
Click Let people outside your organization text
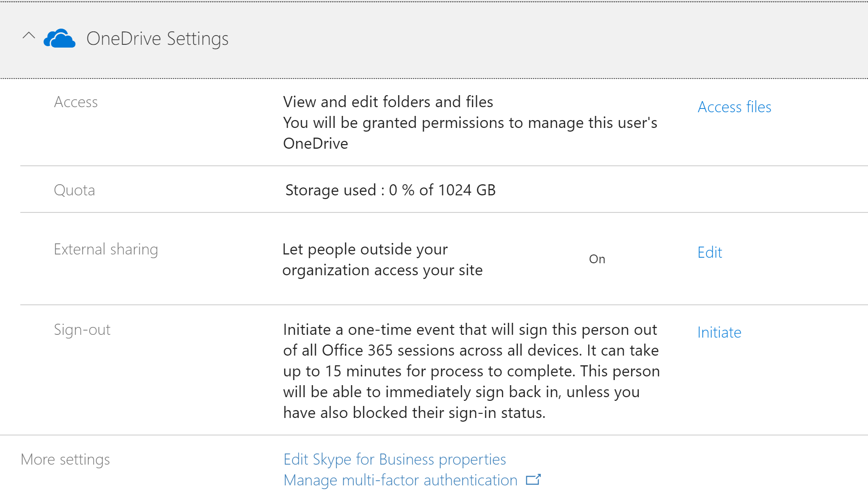(x=382, y=260)
